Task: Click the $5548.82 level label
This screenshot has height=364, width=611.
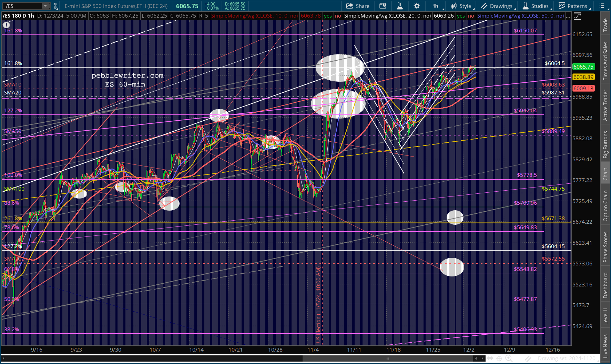Action: pos(525,269)
